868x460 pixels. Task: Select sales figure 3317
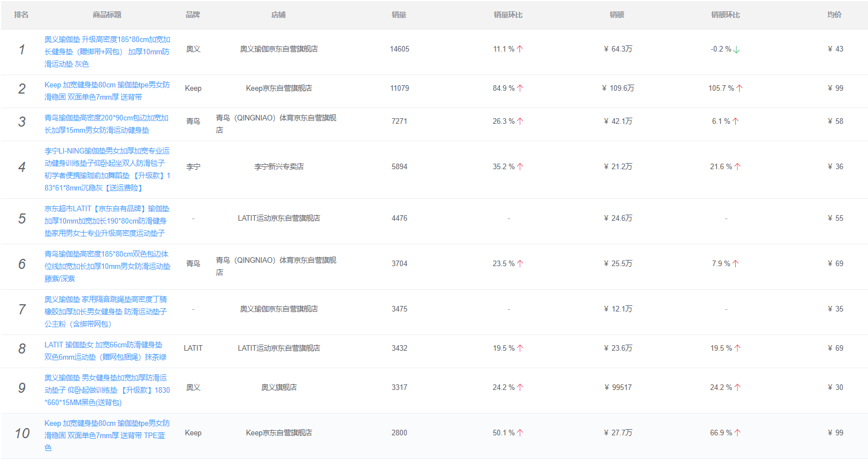click(x=400, y=388)
